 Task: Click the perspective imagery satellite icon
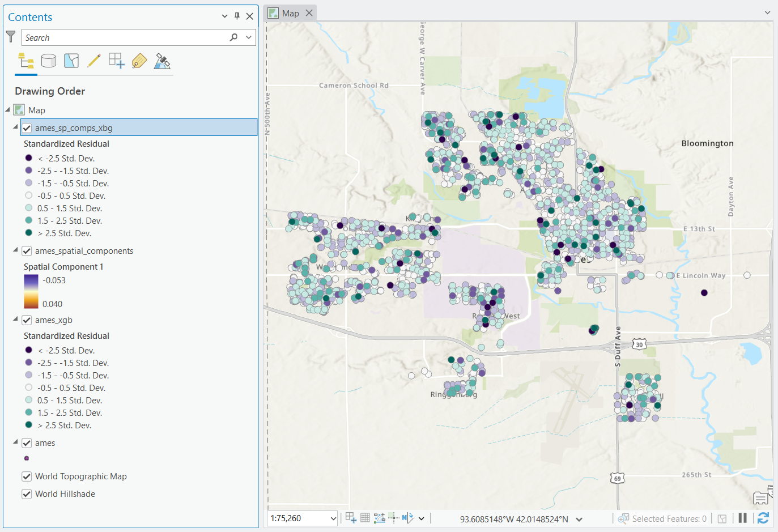(x=162, y=61)
